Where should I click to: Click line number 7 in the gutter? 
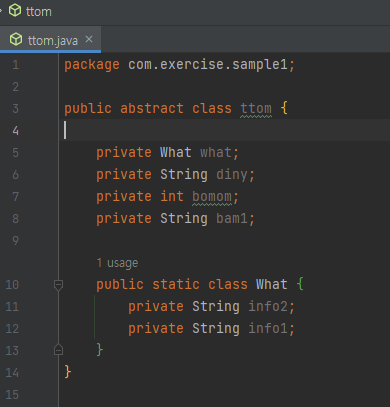coord(15,197)
